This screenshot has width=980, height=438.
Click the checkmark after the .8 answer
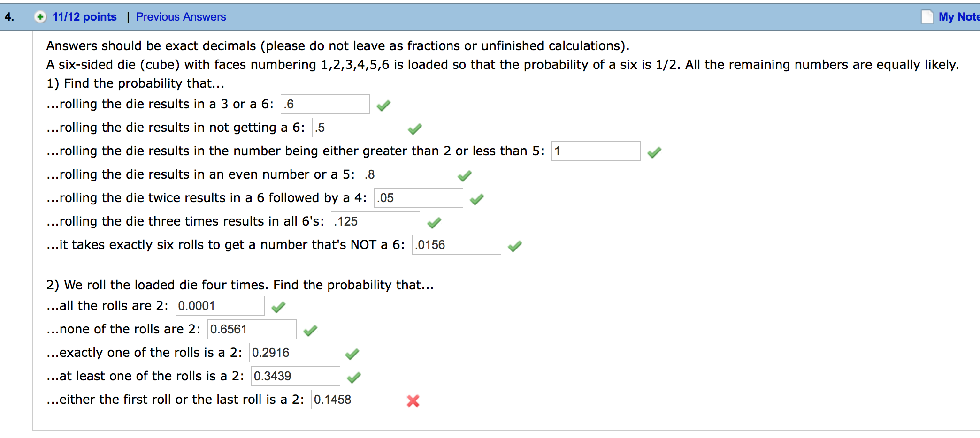(x=464, y=175)
